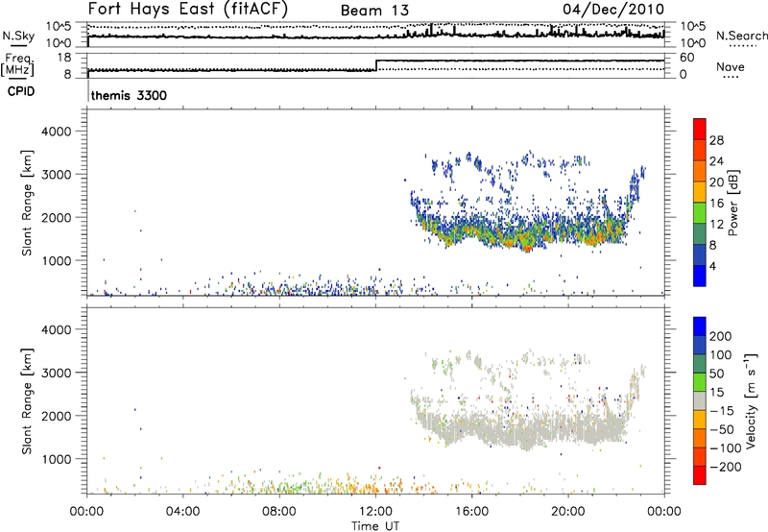
Task: Click the themis 3300 mode text
Action: 129,95
